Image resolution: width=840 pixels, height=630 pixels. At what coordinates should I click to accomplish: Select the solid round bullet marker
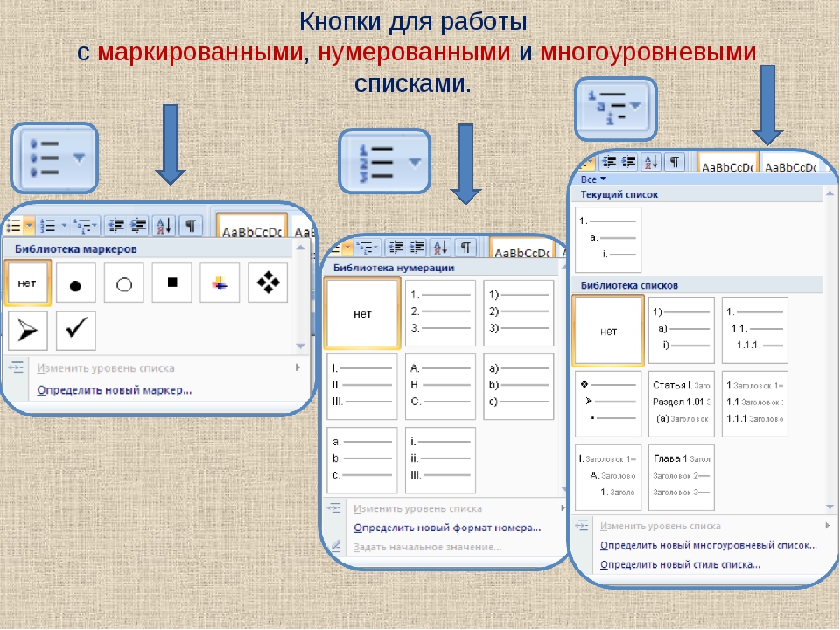(75, 283)
